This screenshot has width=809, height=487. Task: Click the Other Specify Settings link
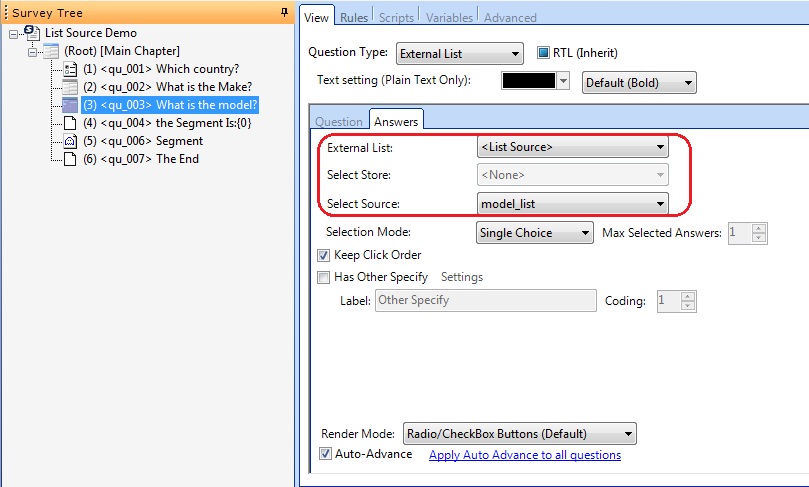[462, 277]
